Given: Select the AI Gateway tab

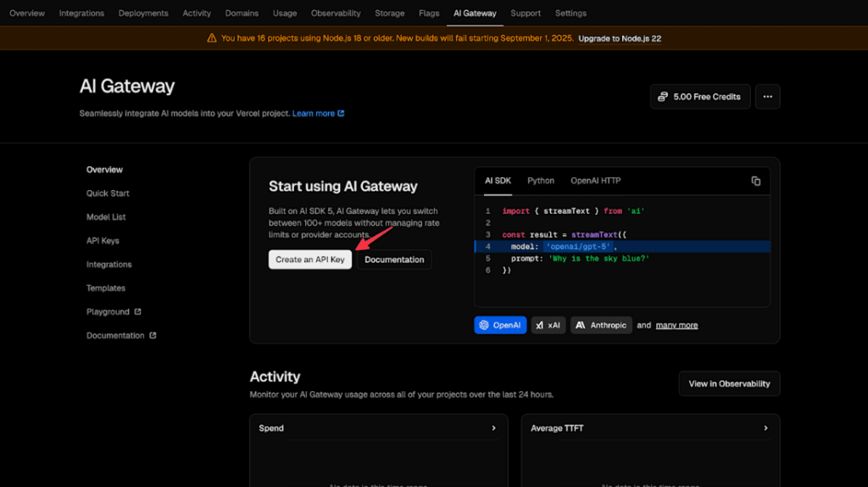Looking at the screenshot, I should [475, 13].
